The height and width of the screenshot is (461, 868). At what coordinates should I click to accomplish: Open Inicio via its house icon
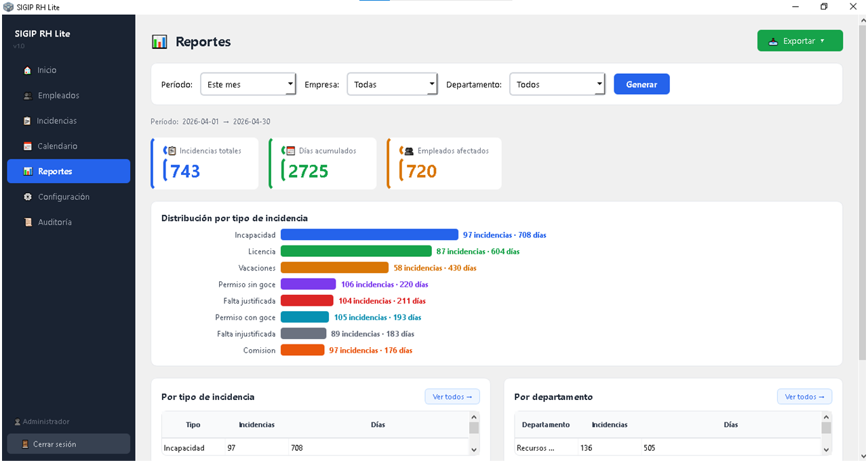point(27,71)
